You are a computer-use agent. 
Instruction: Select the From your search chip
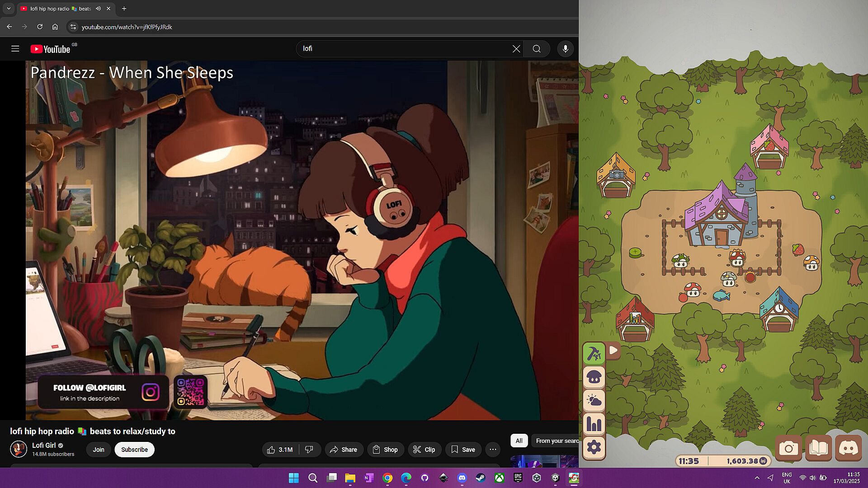(x=556, y=441)
